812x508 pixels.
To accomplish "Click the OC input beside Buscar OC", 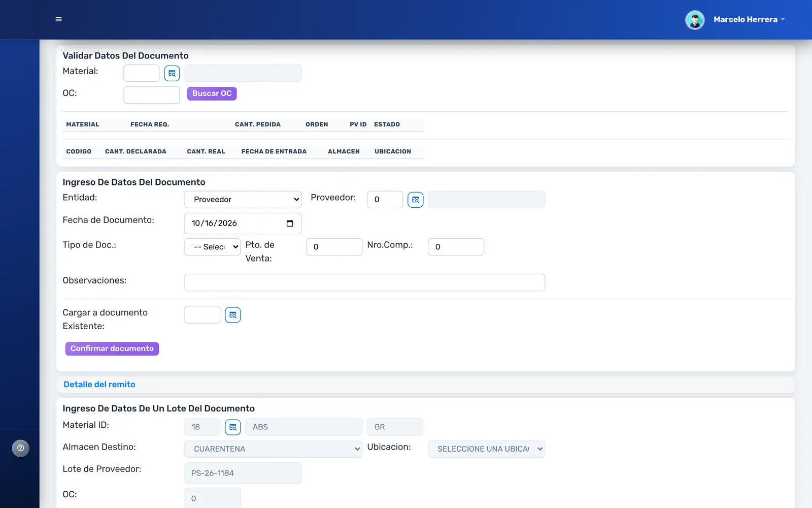I will click(152, 95).
